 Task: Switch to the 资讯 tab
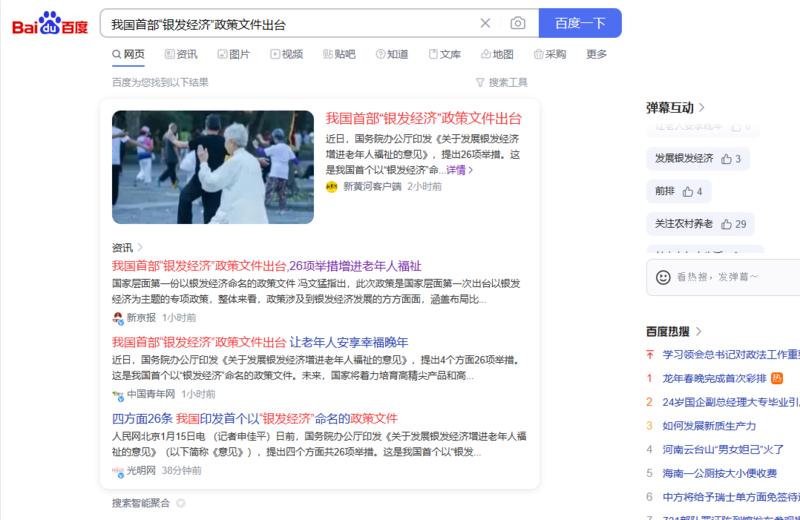[x=181, y=54]
